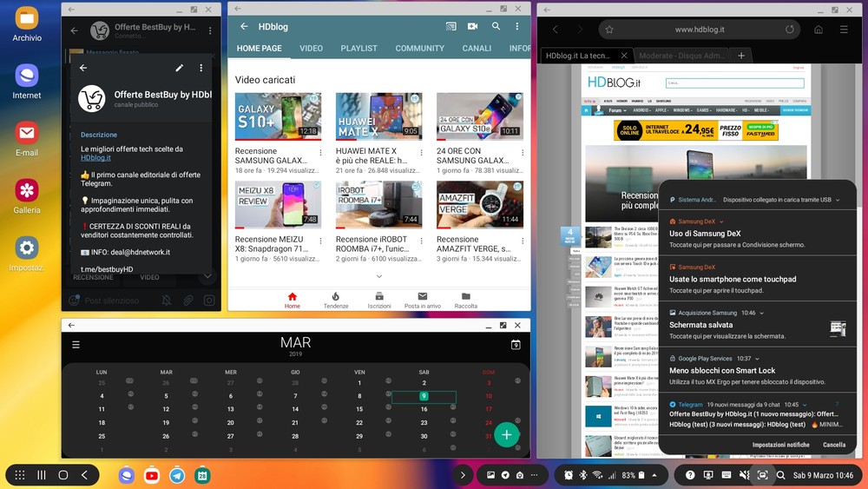Image resolution: width=868 pixels, height=489 pixels.
Task: Click the www.hdblog.it address field
Action: pyautogui.click(x=699, y=30)
